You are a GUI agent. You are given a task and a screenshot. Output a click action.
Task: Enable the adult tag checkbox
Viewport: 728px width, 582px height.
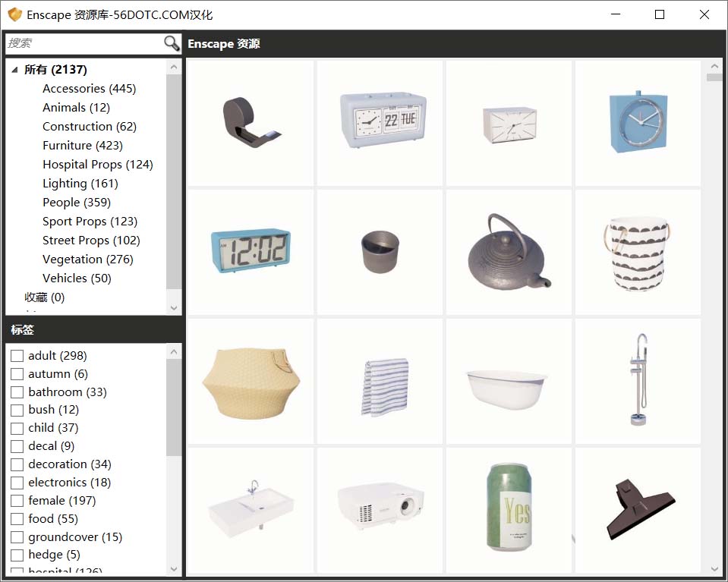click(17, 356)
